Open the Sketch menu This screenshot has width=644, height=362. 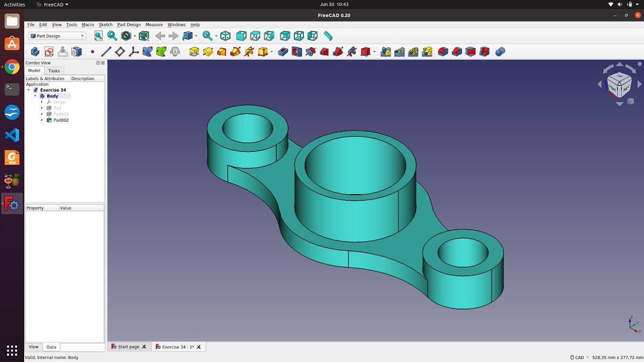[x=106, y=25]
